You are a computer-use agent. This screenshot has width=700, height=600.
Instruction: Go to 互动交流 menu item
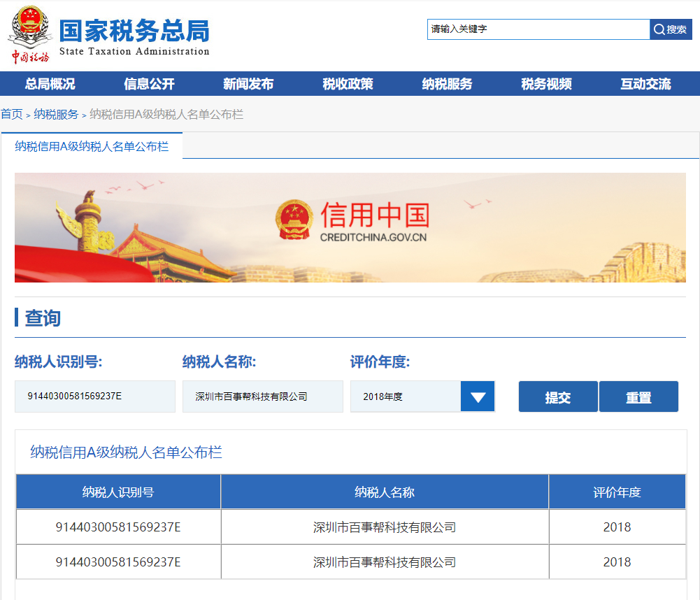(x=645, y=84)
